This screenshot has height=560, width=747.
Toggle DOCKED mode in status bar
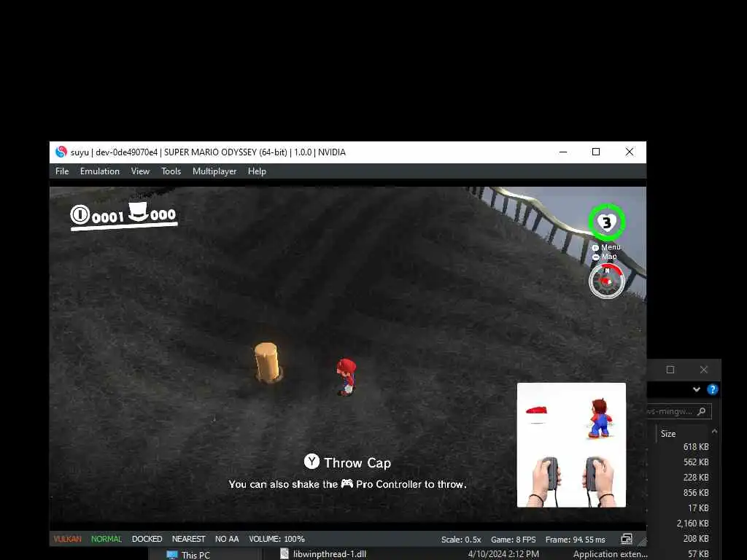coord(147,539)
